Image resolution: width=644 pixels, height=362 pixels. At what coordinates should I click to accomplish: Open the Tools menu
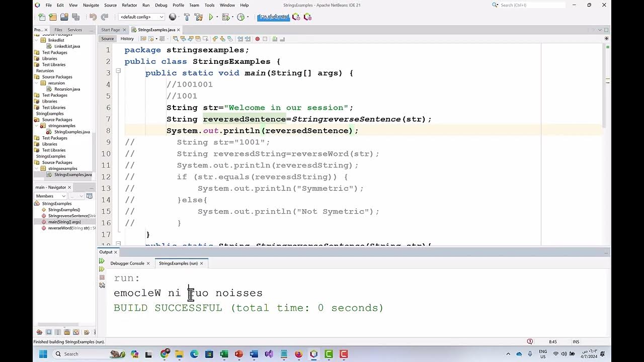point(209,5)
